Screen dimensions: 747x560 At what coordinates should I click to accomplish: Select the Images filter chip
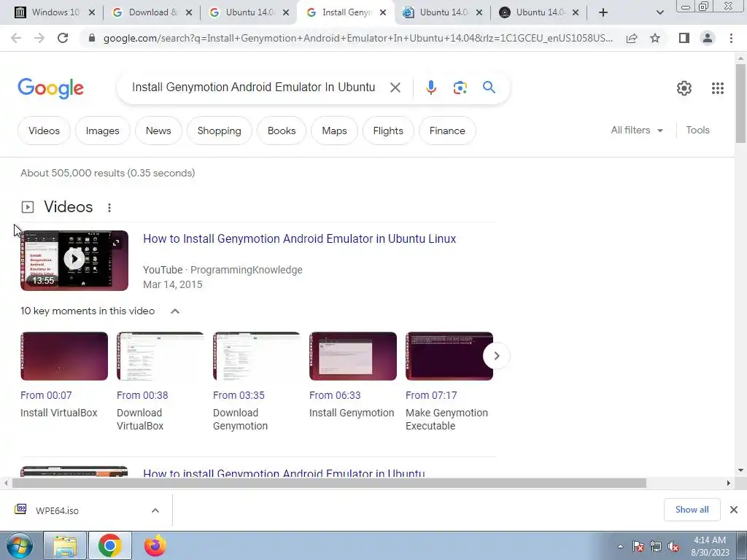coord(102,131)
